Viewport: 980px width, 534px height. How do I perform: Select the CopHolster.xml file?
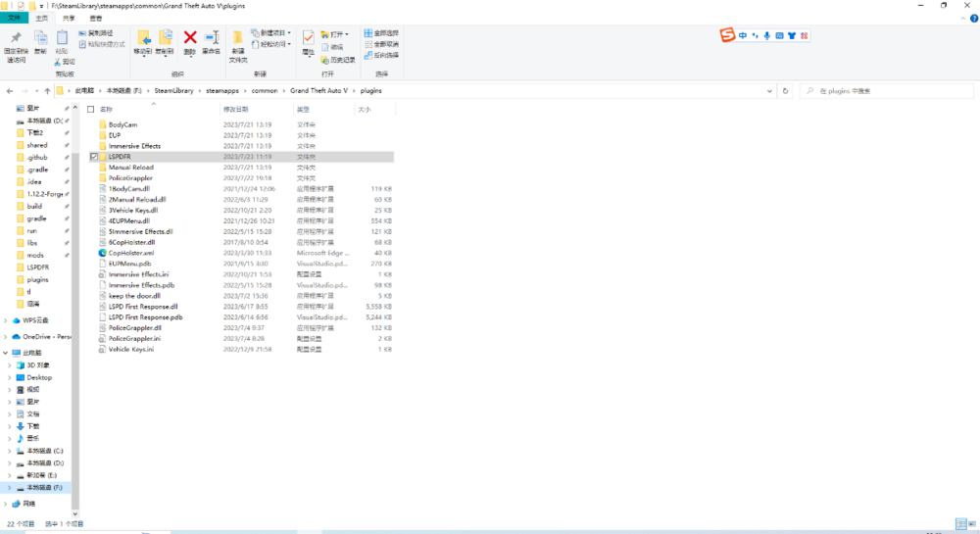click(x=131, y=253)
